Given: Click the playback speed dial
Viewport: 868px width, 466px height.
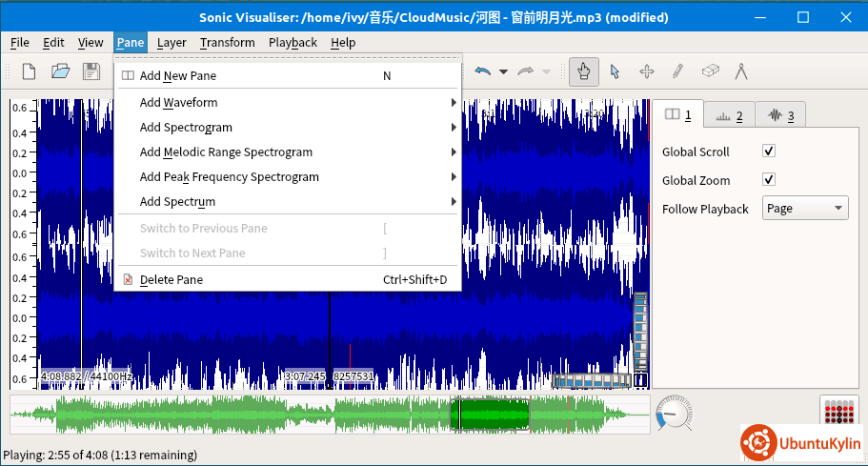Looking at the screenshot, I should [675, 415].
